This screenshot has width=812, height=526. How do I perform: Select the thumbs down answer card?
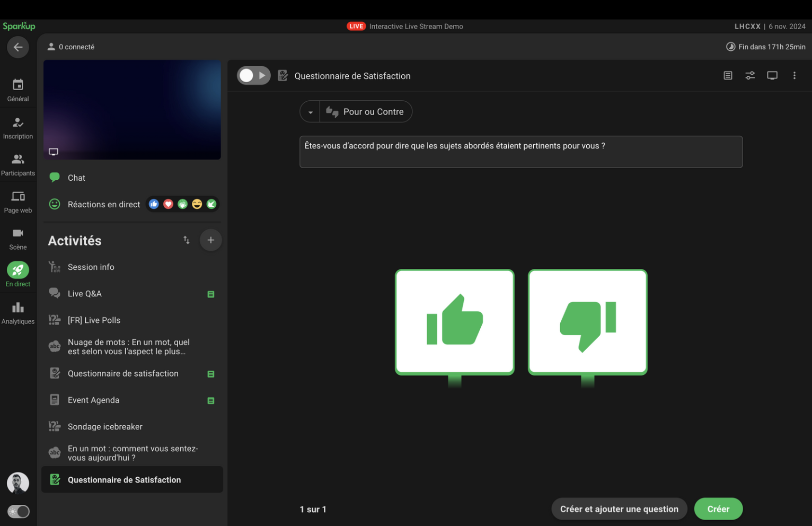tap(587, 322)
